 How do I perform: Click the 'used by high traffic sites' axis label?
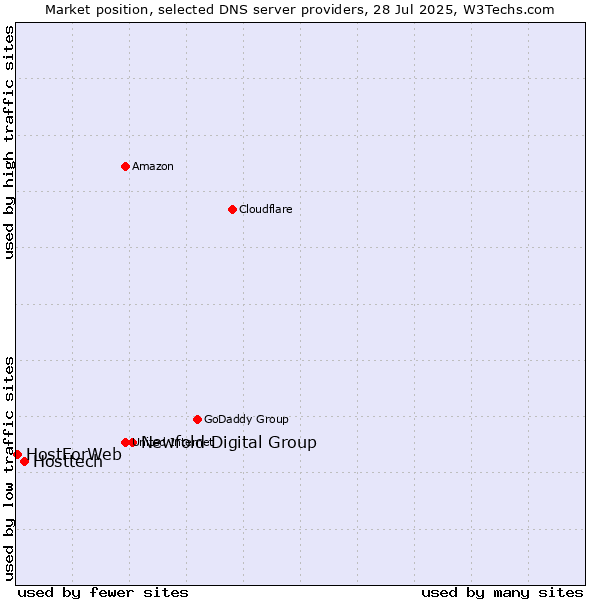point(9,142)
